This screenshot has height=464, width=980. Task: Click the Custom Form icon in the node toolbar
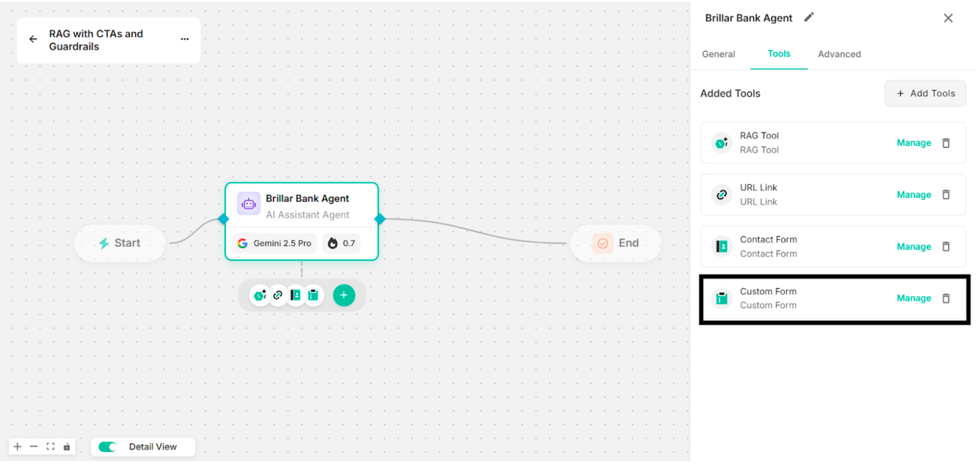314,295
